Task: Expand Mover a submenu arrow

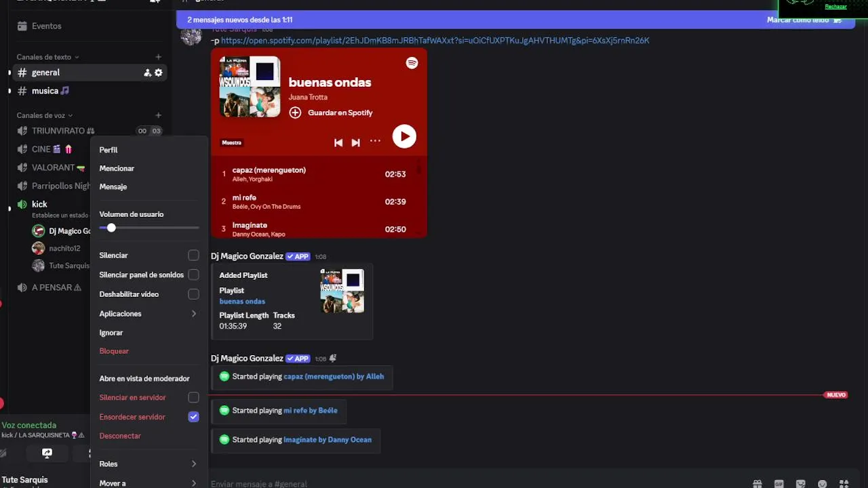Action: coord(194,483)
